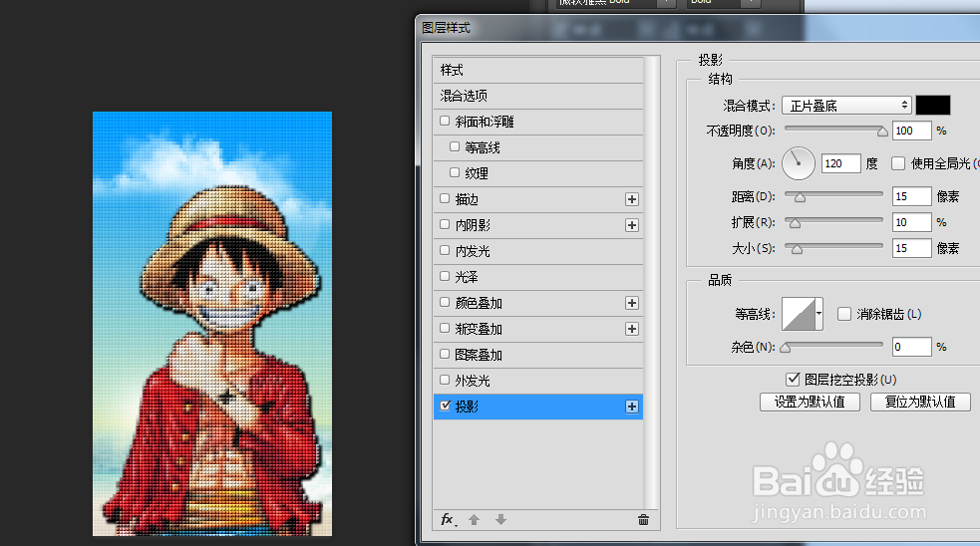Select the 样式 list entry
The width and height of the screenshot is (980, 546).
(x=538, y=70)
